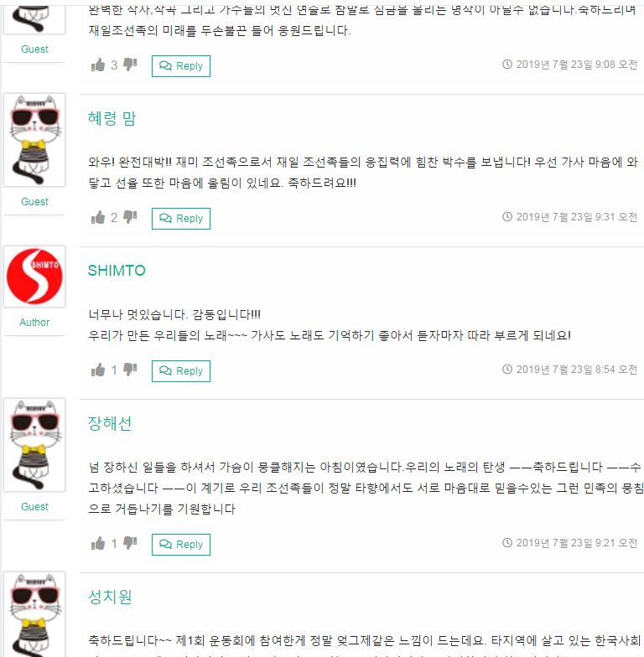Reply to the first comment at top

click(x=181, y=66)
